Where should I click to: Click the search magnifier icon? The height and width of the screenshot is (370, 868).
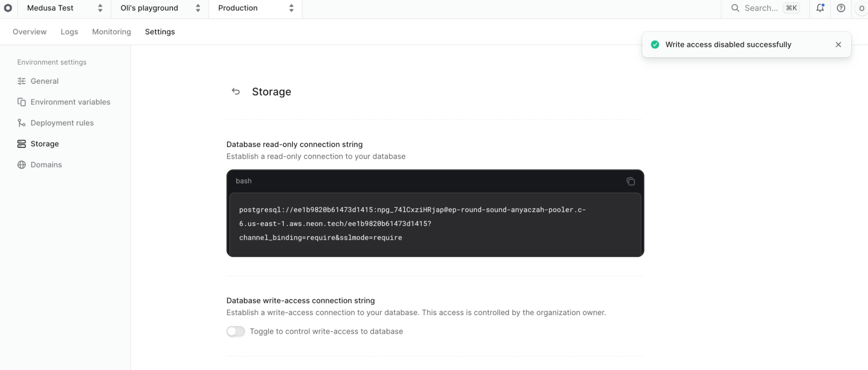tap(735, 8)
